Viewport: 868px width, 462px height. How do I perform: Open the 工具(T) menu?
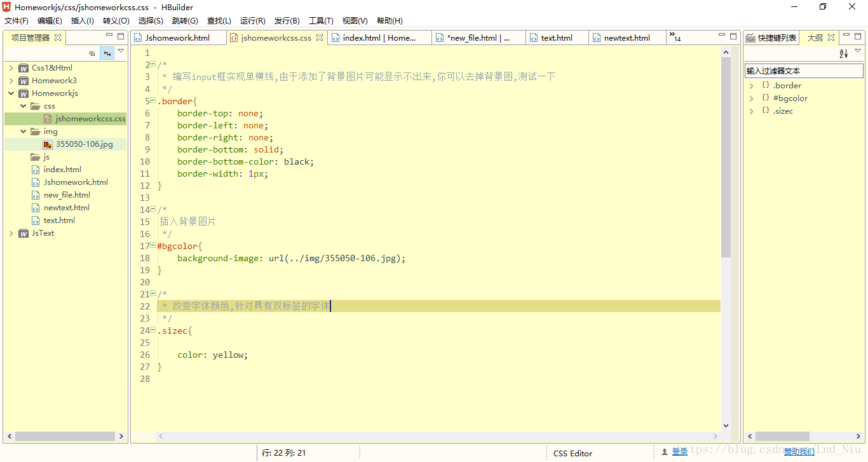click(x=321, y=21)
